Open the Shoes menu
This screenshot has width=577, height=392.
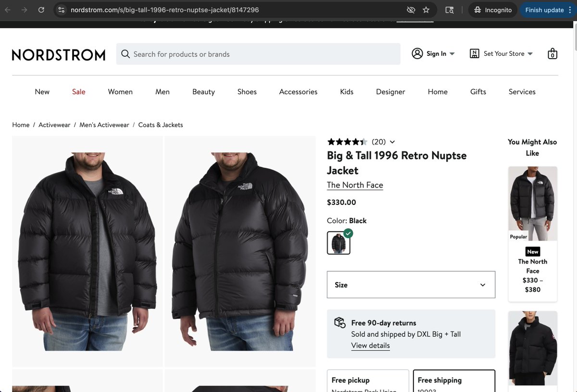(247, 91)
